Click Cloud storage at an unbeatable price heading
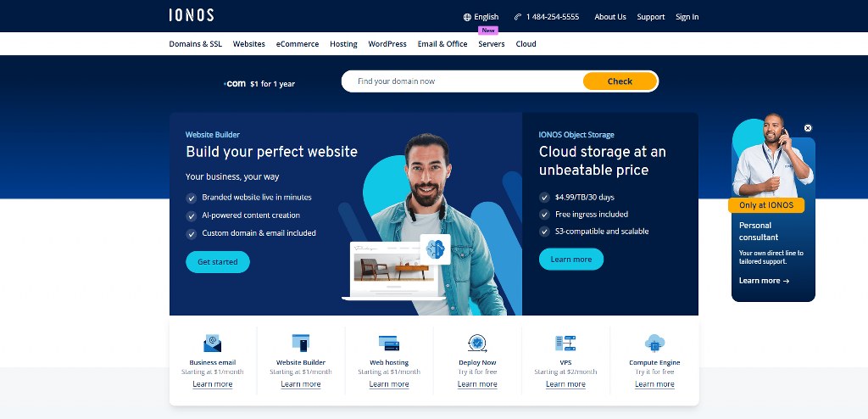Image resolution: width=868 pixels, height=419 pixels. pyautogui.click(x=603, y=160)
